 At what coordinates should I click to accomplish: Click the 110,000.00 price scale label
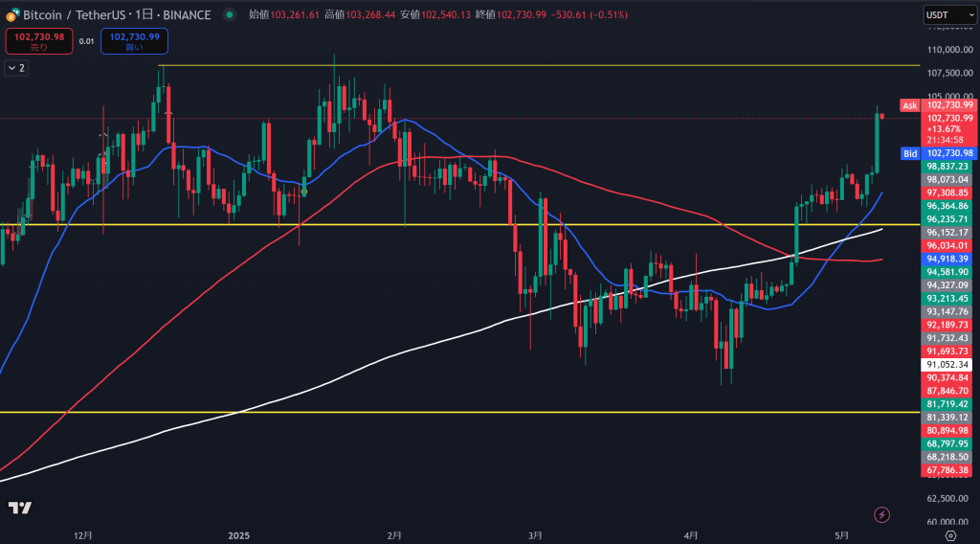[x=950, y=50]
